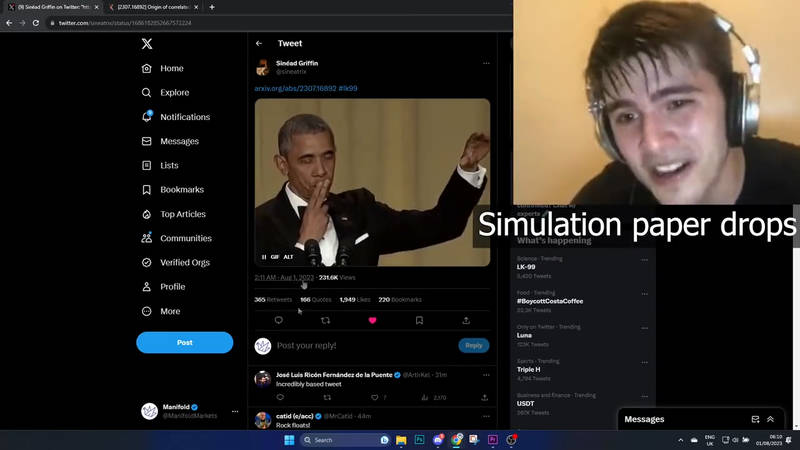Share José Luis Ricón's reply
Image resolution: width=800 pixels, height=450 pixels.
484,397
